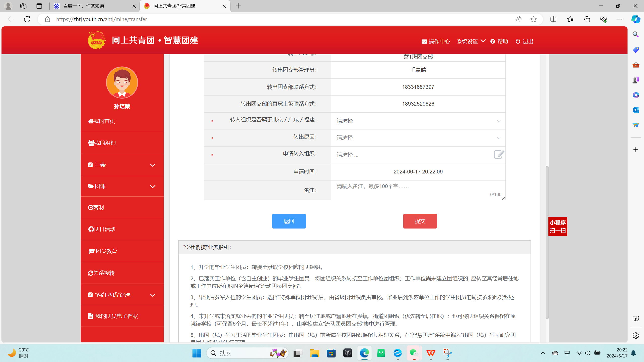Screen dimensions: 644x362
Task: Open Edge split screen view
Action: coord(553,19)
